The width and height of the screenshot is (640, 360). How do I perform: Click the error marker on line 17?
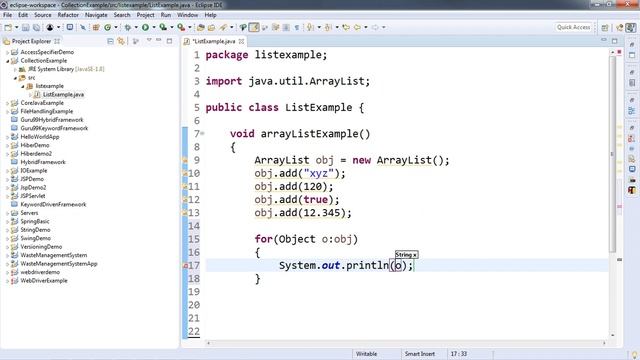pyautogui.click(x=185, y=265)
